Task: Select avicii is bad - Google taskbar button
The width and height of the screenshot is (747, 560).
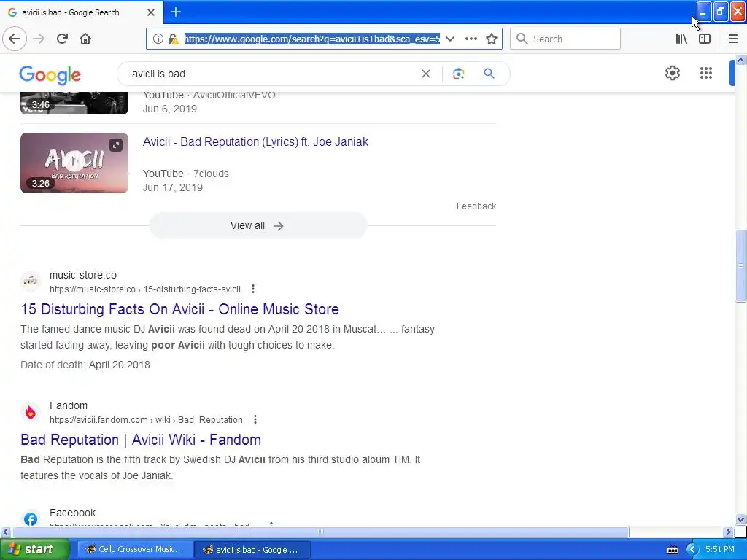Action: pyautogui.click(x=252, y=550)
